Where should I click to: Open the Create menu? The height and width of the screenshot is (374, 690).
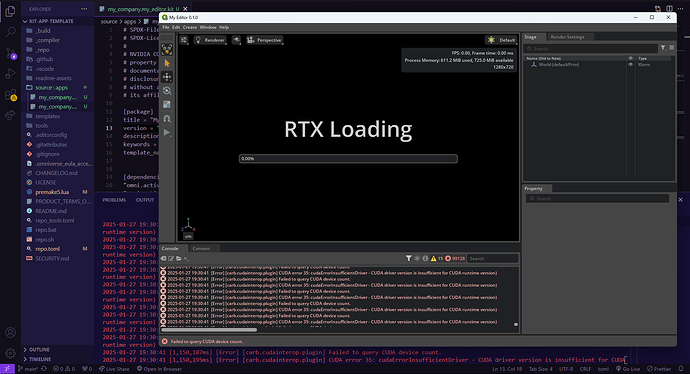point(190,27)
